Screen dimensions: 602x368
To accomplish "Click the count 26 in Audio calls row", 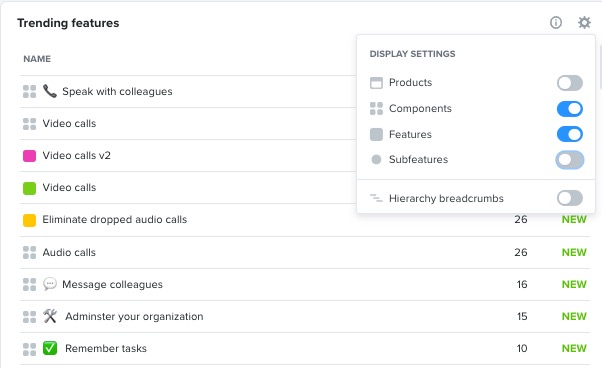I will (521, 252).
